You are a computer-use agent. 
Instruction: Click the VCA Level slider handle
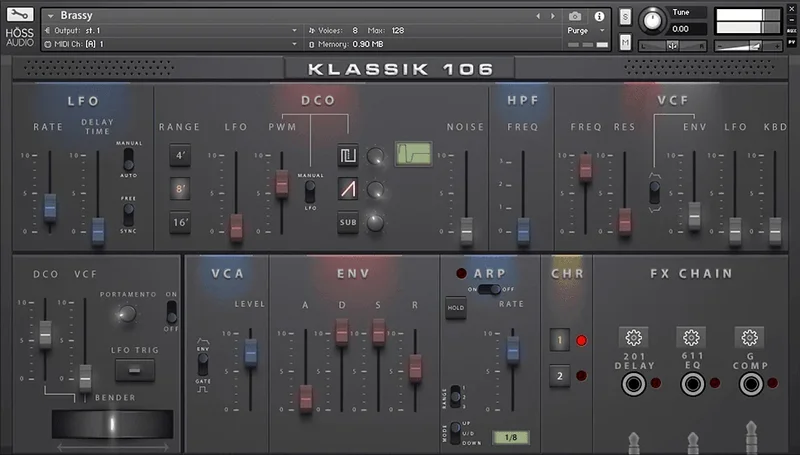[251, 352]
